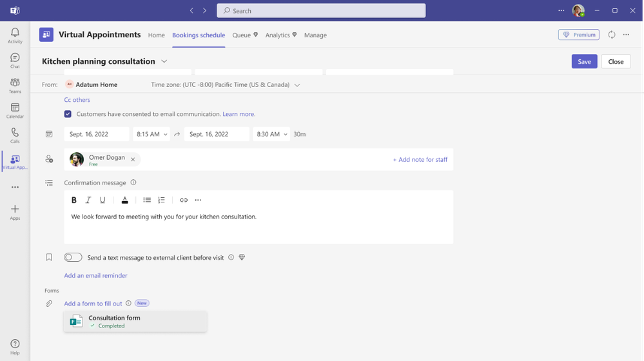Apply italic formatting to message
Viewport: 644px width, 361px height.
(88, 200)
